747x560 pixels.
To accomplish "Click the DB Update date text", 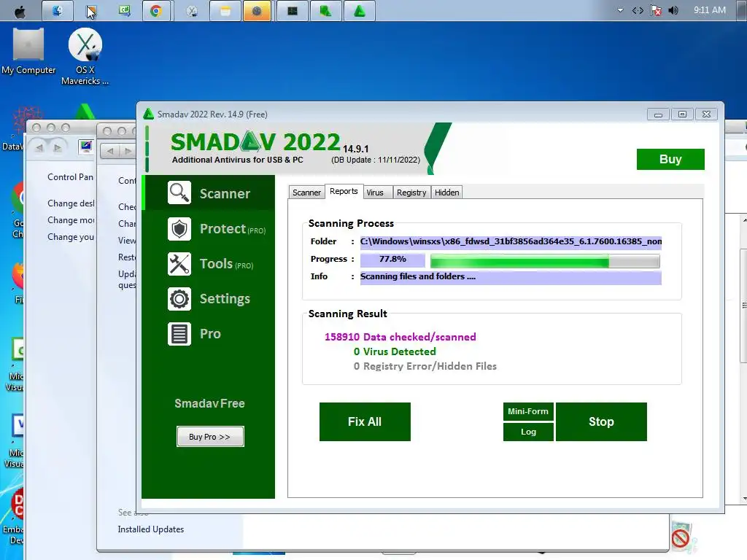I will 376,160.
